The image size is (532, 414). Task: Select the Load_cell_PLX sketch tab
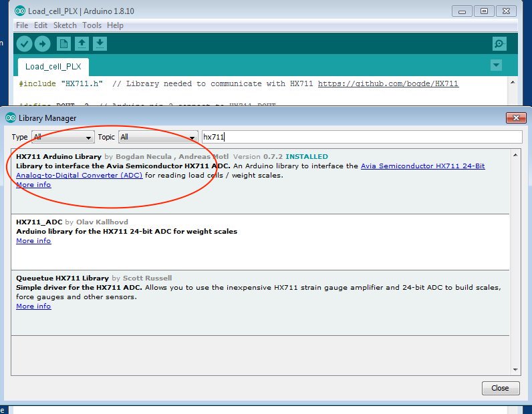tap(53, 67)
